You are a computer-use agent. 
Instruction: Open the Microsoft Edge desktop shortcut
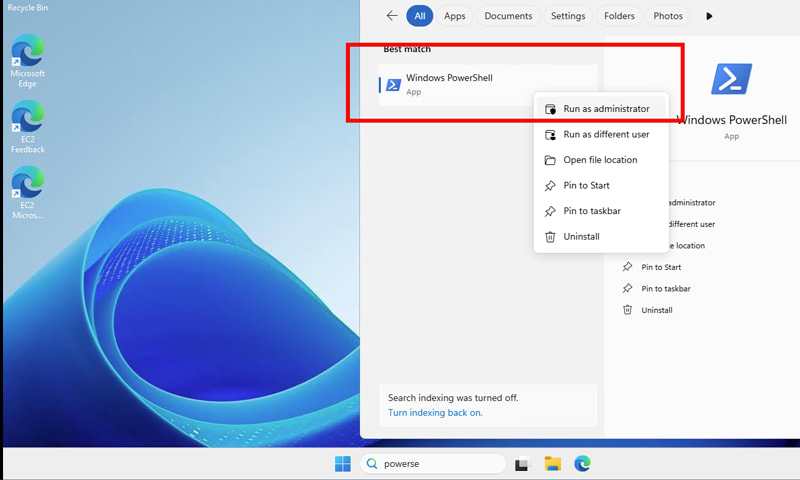(x=28, y=61)
